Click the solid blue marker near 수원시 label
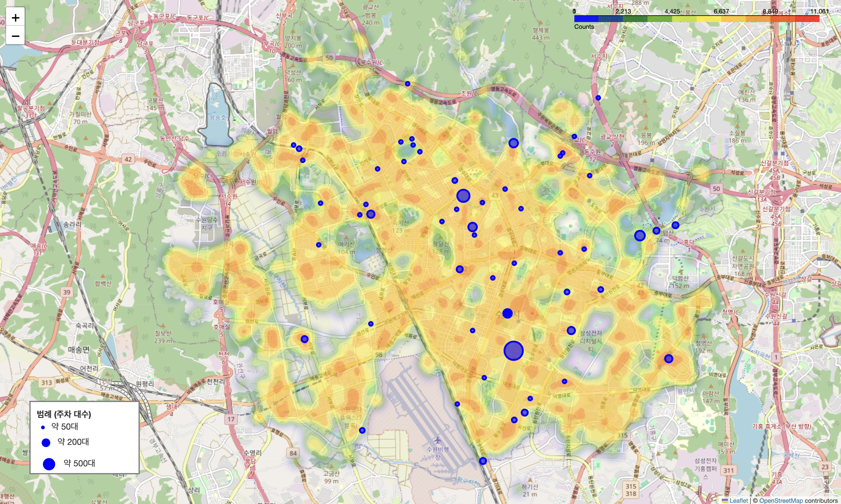The height and width of the screenshot is (504, 841). click(507, 313)
